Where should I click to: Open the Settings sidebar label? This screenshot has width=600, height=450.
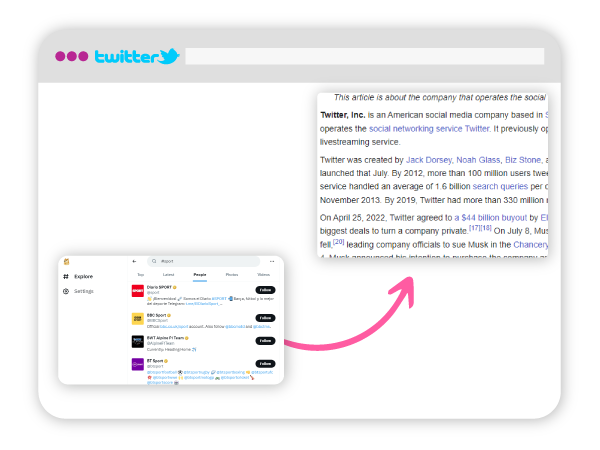pyautogui.click(x=84, y=291)
